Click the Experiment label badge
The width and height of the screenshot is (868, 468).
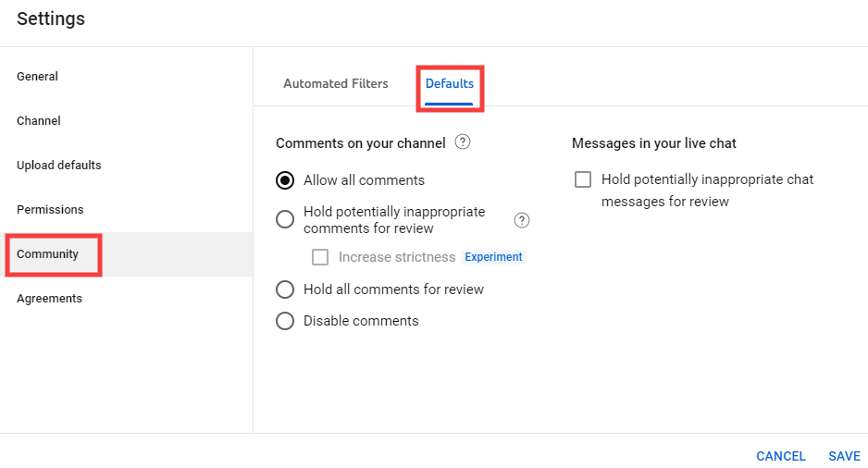[493, 257]
